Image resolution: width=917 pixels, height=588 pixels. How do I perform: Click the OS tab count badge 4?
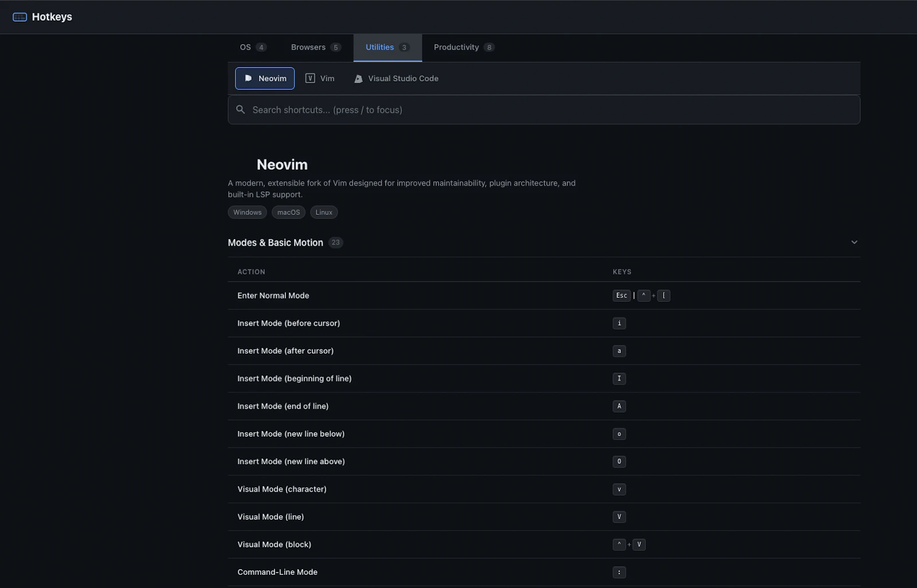pyautogui.click(x=261, y=48)
